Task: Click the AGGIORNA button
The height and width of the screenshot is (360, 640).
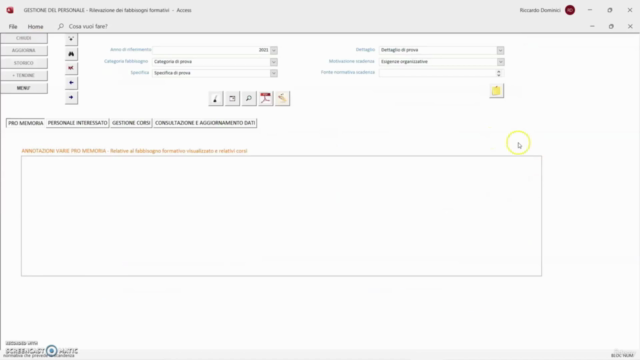Action: [24, 50]
